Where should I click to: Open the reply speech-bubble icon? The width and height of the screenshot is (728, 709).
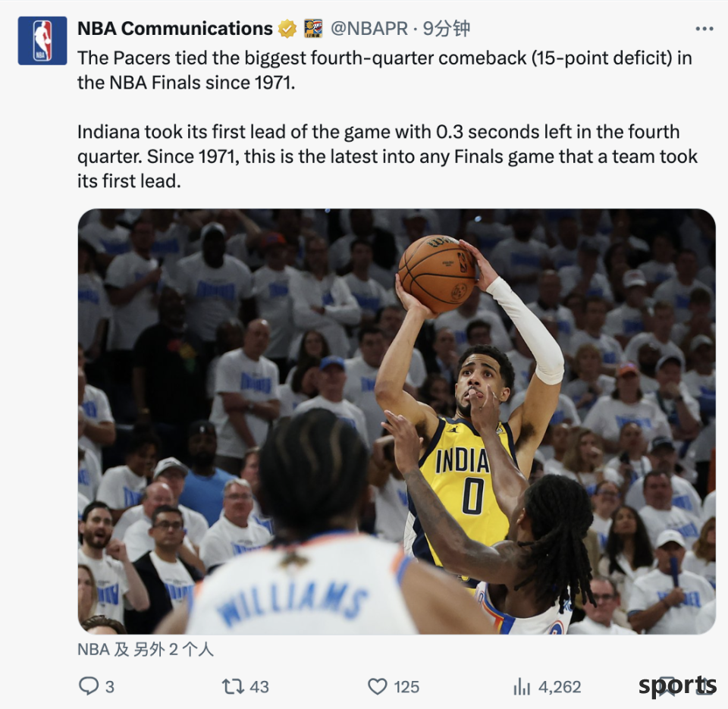click(x=88, y=685)
